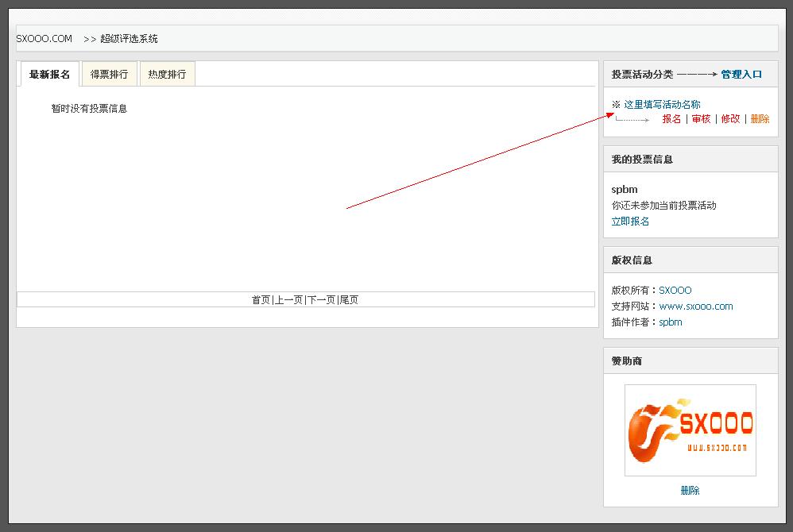
Task: Click 立即报名 to sign up
Action: pyautogui.click(x=630, y=222)
